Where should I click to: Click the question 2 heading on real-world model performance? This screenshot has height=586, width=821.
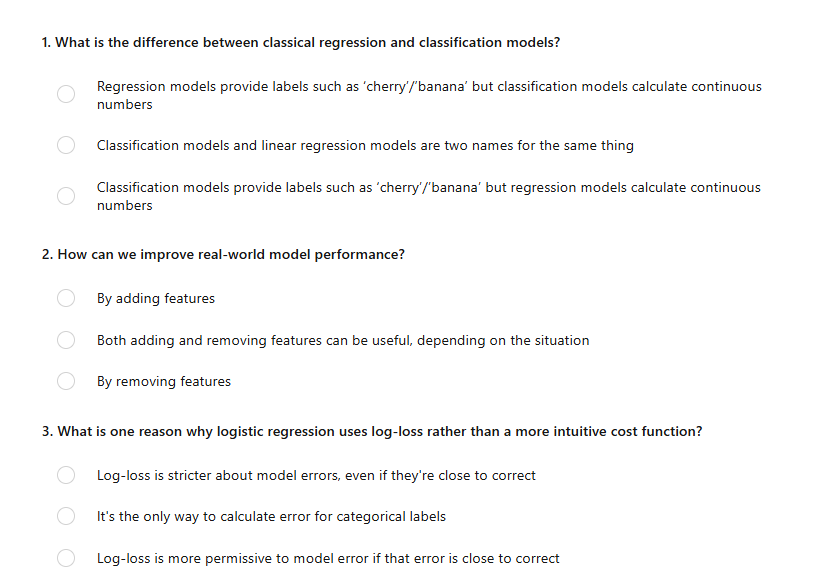coord(223,255)
